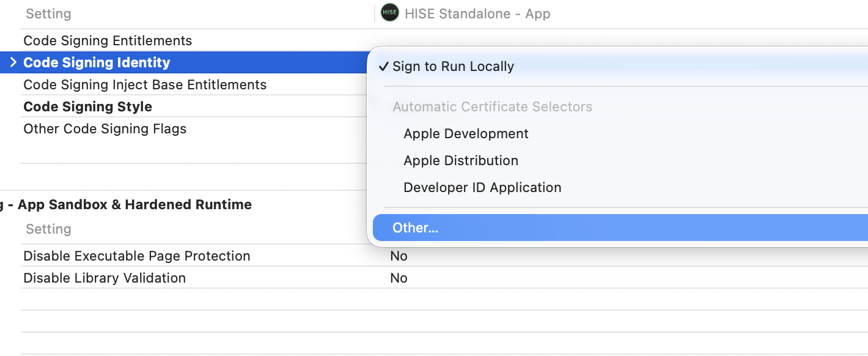Select the Disable Executable Page Protection label
This screenshot has height=356, width=868.
[136, 256]
